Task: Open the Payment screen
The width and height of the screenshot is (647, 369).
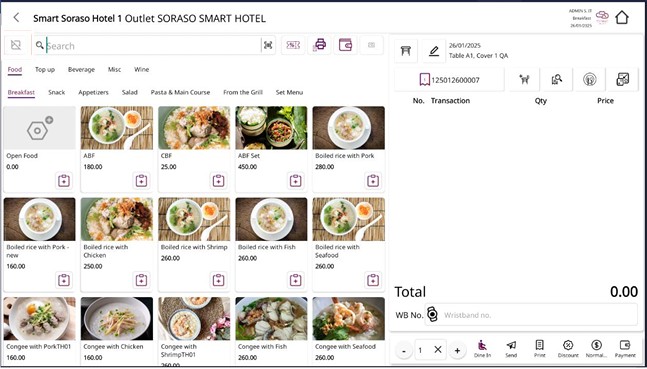Action: click(x=625, y=349)
